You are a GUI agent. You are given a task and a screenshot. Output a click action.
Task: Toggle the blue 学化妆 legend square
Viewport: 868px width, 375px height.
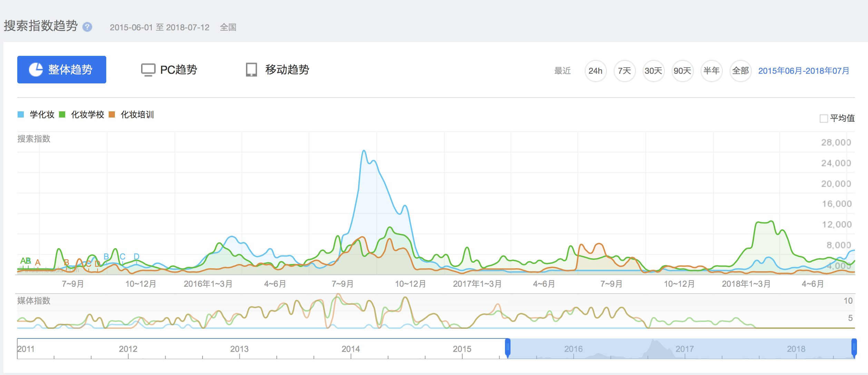[x=21, y=114]
